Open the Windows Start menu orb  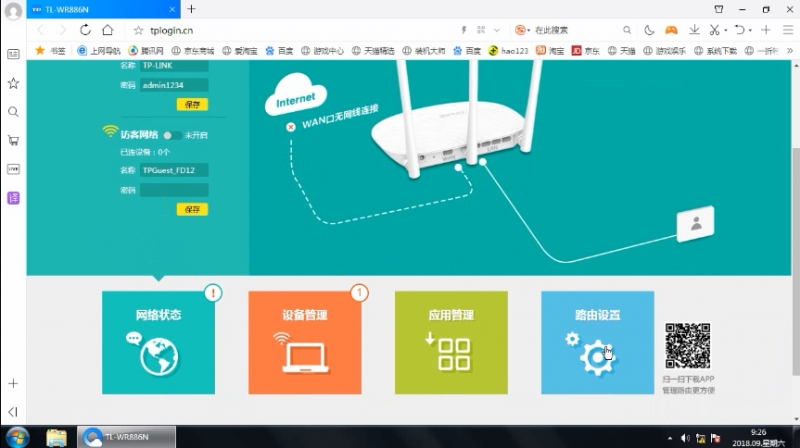pos(17,437)
